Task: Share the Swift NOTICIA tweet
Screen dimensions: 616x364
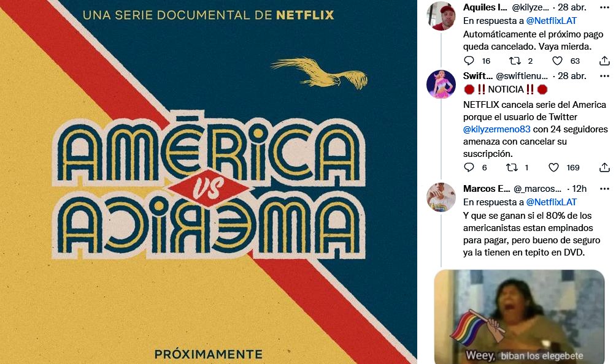Action: coord(604,167)
